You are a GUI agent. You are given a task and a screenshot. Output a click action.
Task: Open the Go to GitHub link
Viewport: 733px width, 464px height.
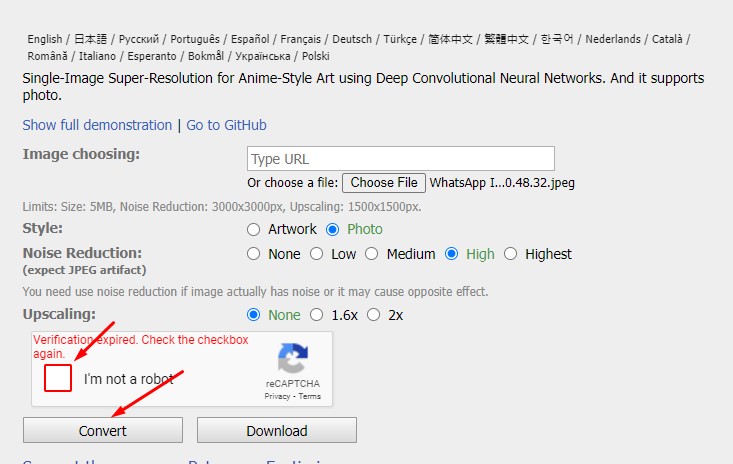click(x=226, y=125)
